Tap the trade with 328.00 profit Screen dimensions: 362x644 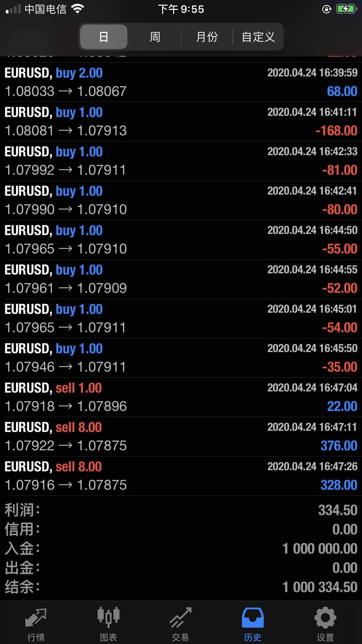[x=181, y=476]
